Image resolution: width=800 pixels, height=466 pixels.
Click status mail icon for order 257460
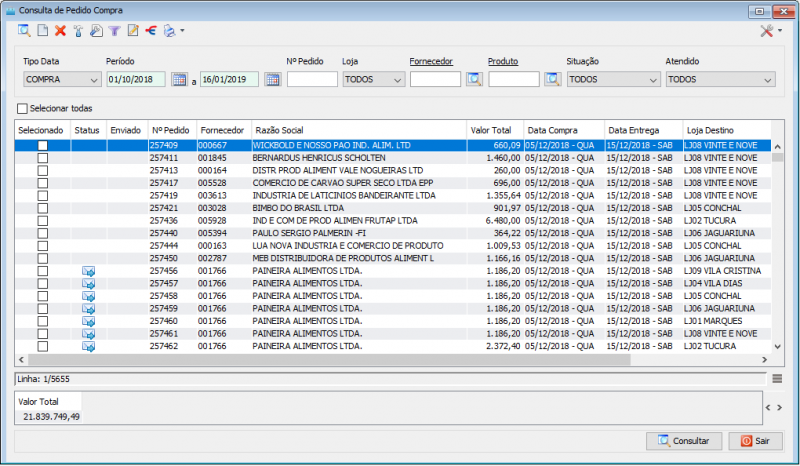89,321
